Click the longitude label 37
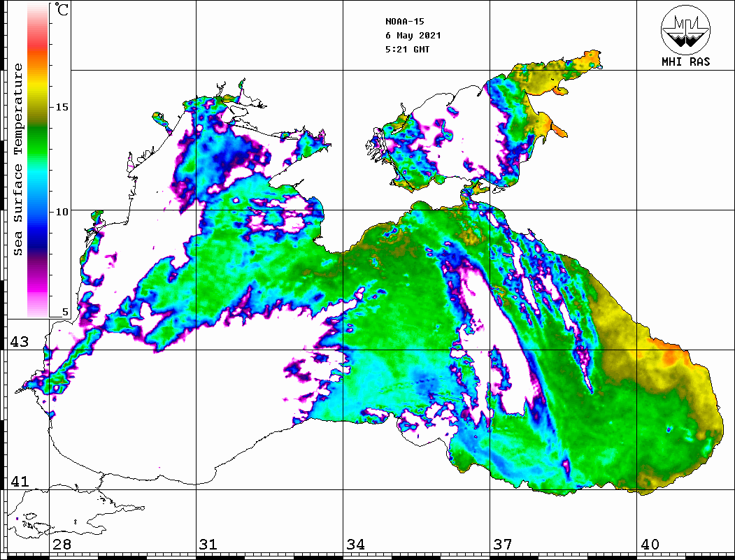 (503, 545)
